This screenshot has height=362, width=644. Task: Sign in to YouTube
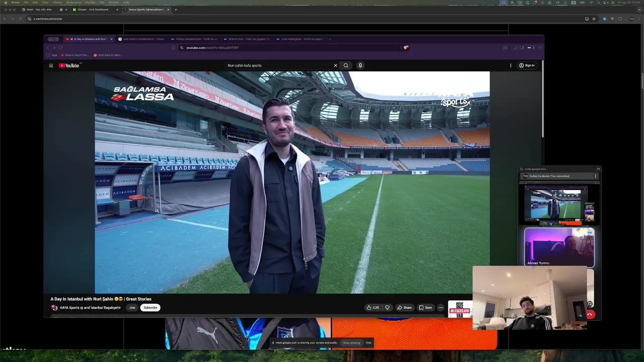[527, 65]
